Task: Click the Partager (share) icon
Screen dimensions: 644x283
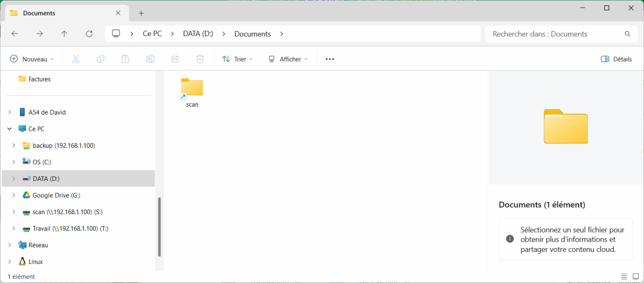Action: click(175, 59)
